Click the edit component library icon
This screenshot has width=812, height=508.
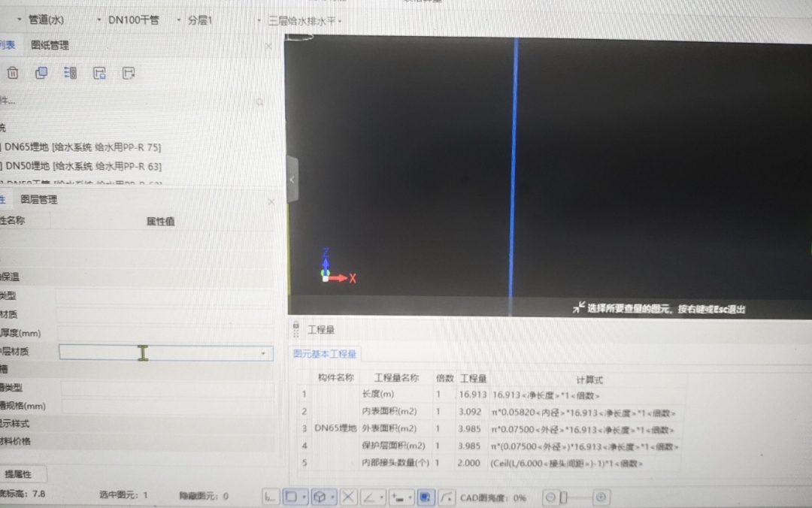[x=129, y=73]
